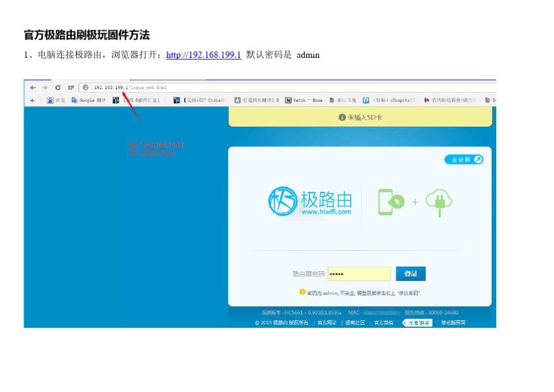
Task: Open the (转帖) iHospital bookmark
Action: tap(390, 100)
